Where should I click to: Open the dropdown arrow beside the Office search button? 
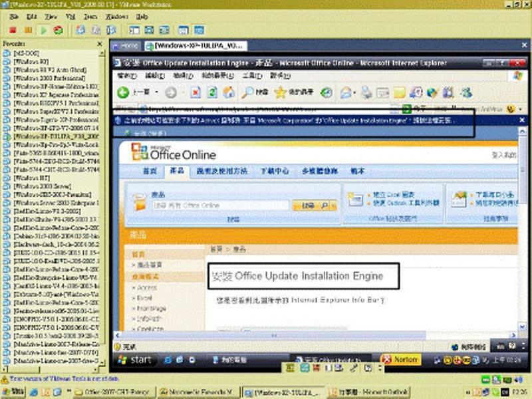334,205
